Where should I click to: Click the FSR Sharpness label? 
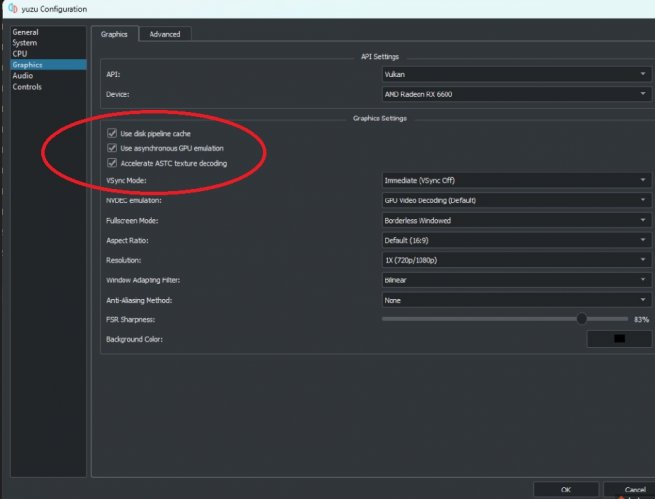[x=130, y=319]
